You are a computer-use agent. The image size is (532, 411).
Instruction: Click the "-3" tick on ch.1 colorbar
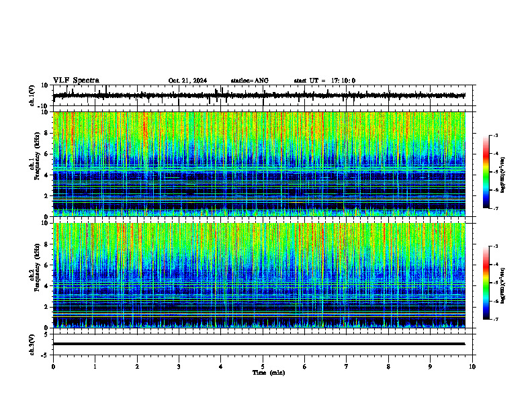496,135
